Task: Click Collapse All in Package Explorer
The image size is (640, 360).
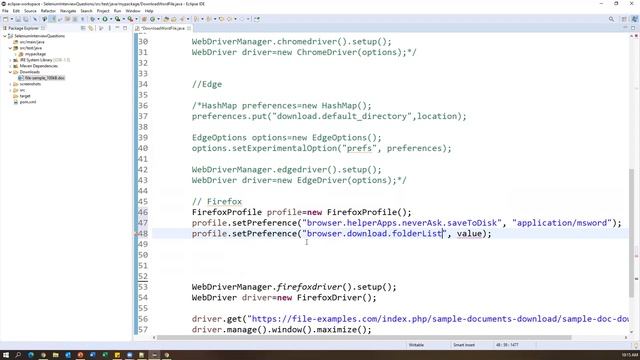Action: click(x=83, y=28)
